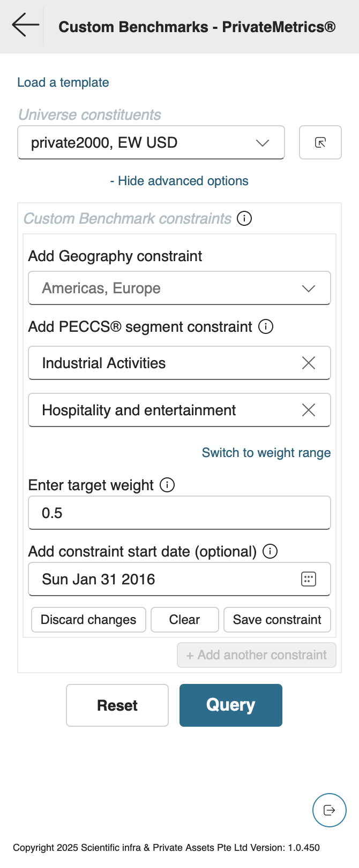Click the Load a template link
Viewport: 359px width, 868px height.
coord(63,82)
